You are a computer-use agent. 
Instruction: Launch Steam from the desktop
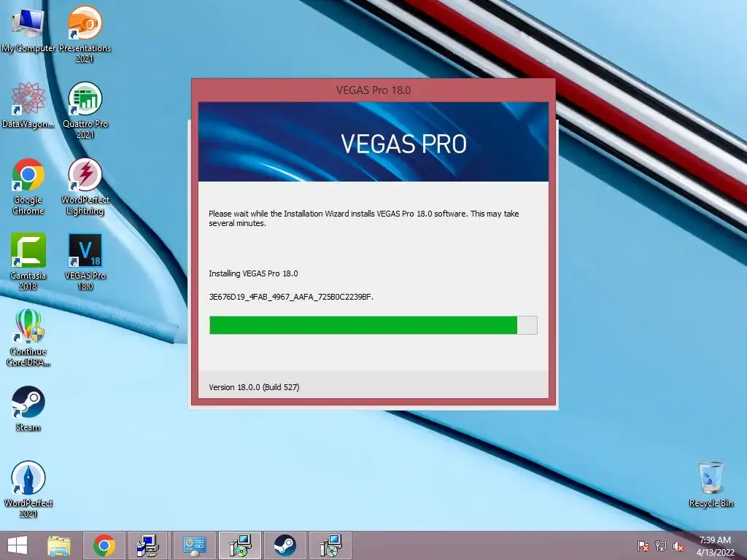[x=28, y=408]
